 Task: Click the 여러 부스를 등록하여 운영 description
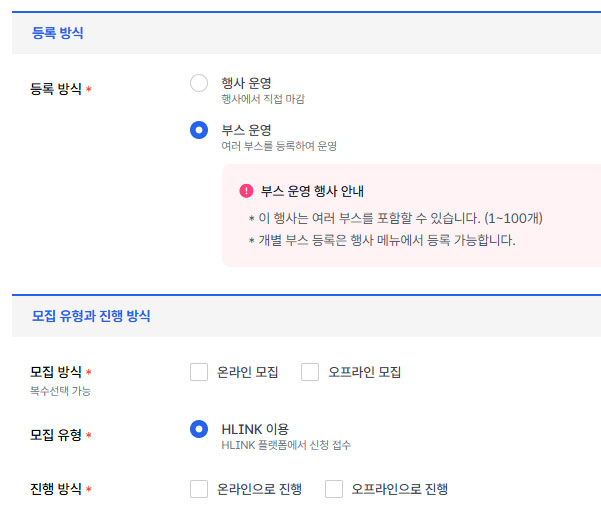click(279, 146)
